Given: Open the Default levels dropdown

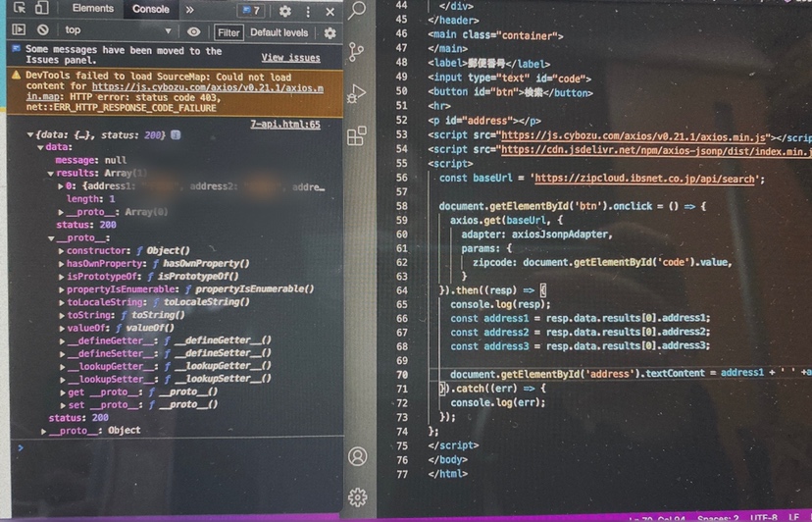Looking at the screenshot, I should tap(279, 32).
